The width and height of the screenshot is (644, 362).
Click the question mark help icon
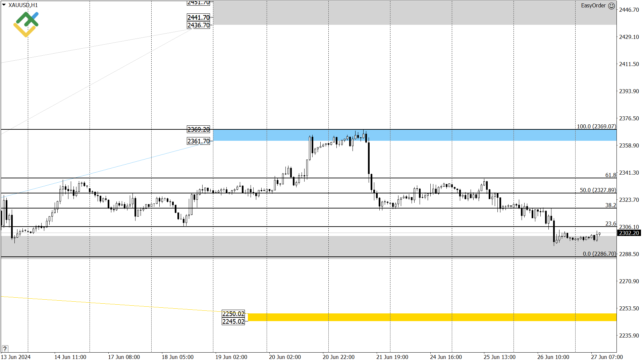[5, 349]
